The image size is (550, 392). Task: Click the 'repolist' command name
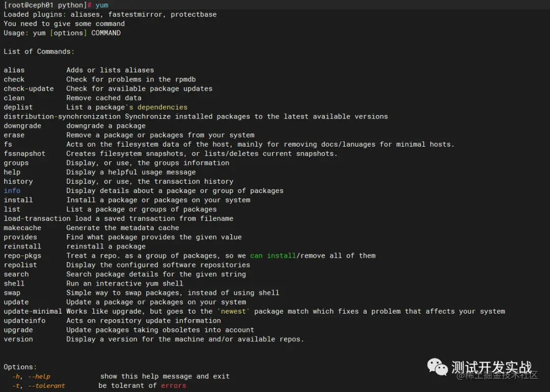(20, 265)
